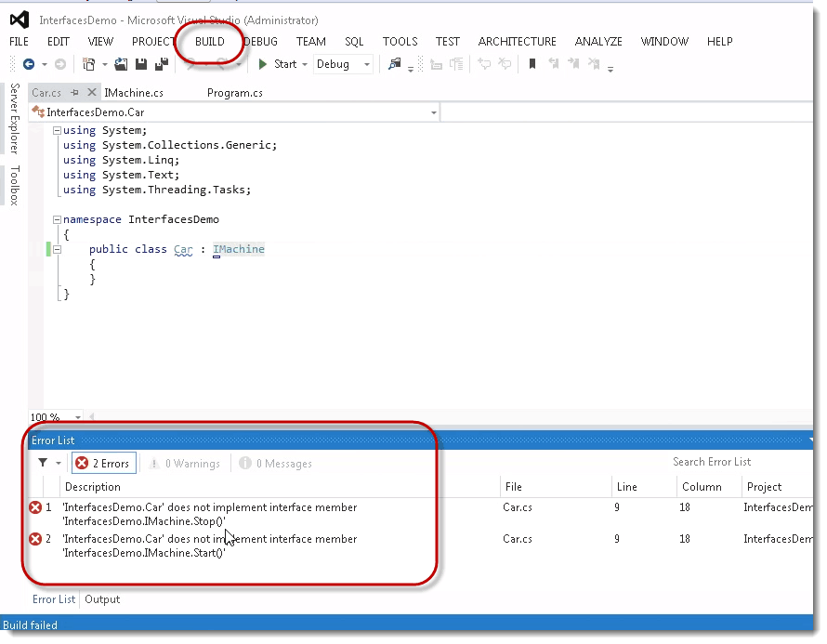Viewport: 827px width, 644px height.
Task: Open the Error List filter dropdown arrow
Action: tap(59, 463)
